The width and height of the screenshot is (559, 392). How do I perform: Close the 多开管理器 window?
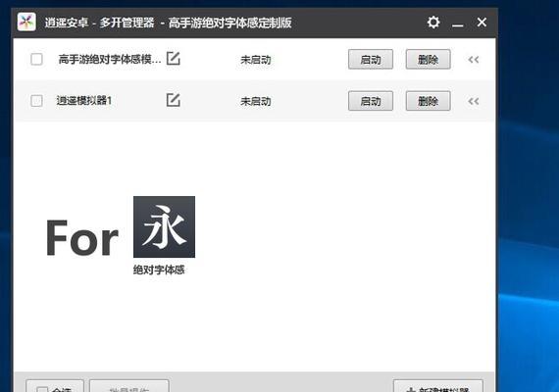click(x=482, y=23)
